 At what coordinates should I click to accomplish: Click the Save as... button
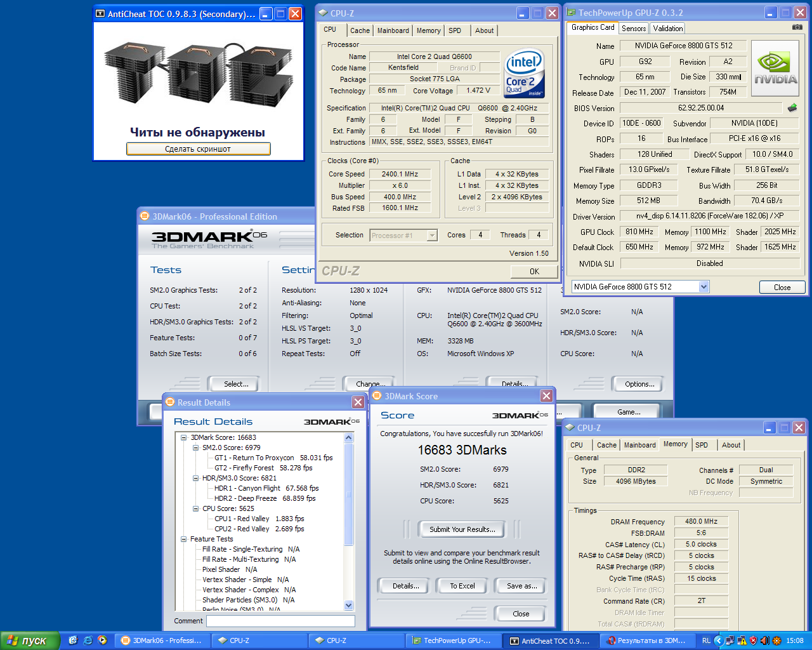[521, 586]
